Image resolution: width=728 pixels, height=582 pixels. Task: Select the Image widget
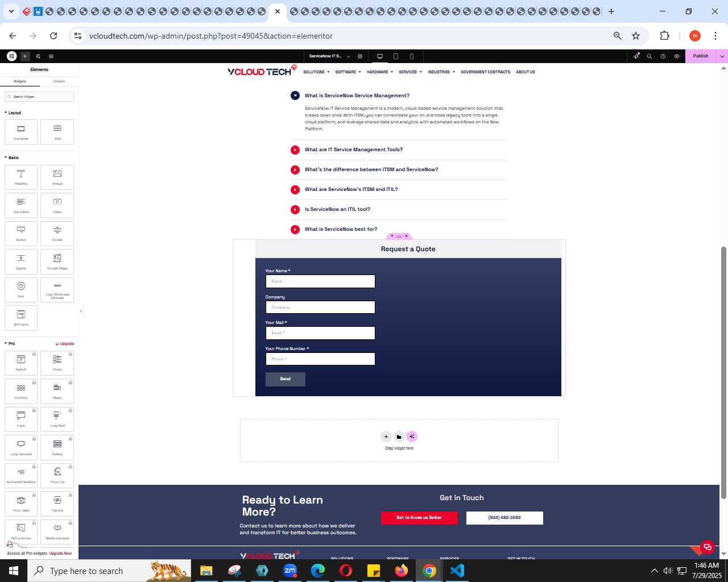(57, 177)
